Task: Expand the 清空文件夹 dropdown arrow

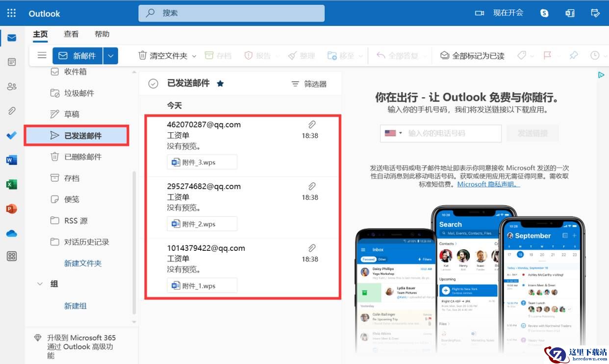Action: click(x=194, y=56)
